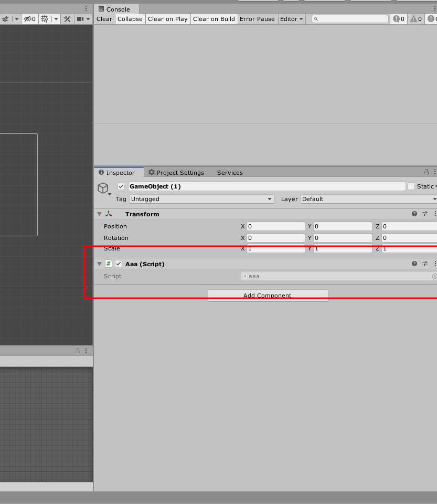Switch to the Services tab
This screenshot has width=437, height=504.
230,173
